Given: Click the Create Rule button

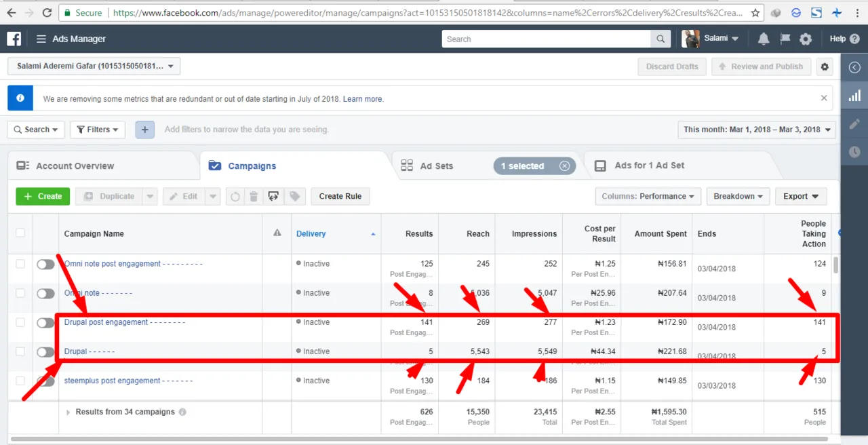Looking at the screenshot, I should pyautogui.click(x=340, y=196).
